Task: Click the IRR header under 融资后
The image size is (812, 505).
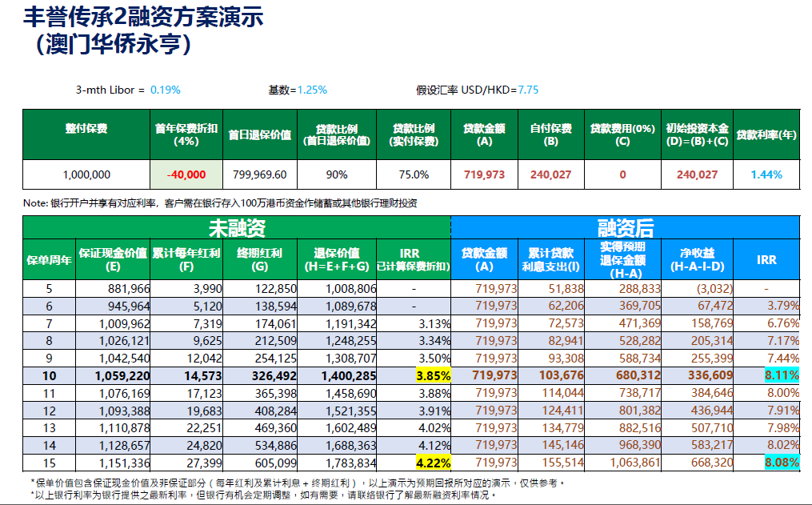Action: coord(766,260)
